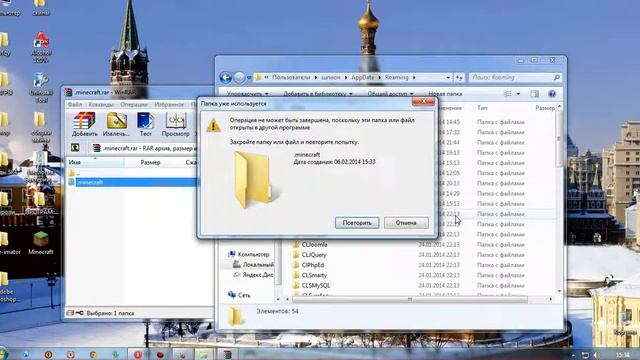640x360 pixels.
Task: Click refresh button next to Explorer address bar
Action: click(459, 77)
